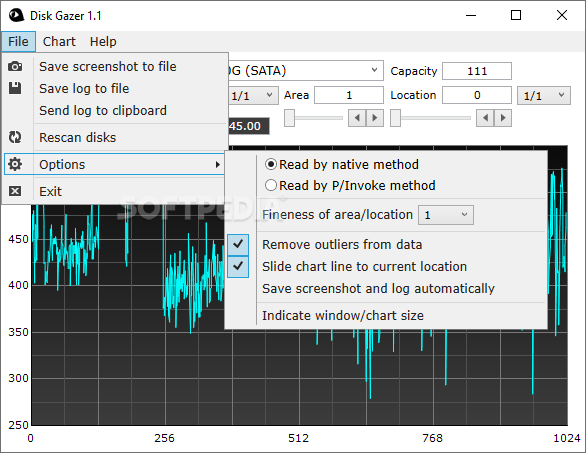586x453 pixels.
Task: Click the camera icon for Save screenshot
Action: pos(15,67)
